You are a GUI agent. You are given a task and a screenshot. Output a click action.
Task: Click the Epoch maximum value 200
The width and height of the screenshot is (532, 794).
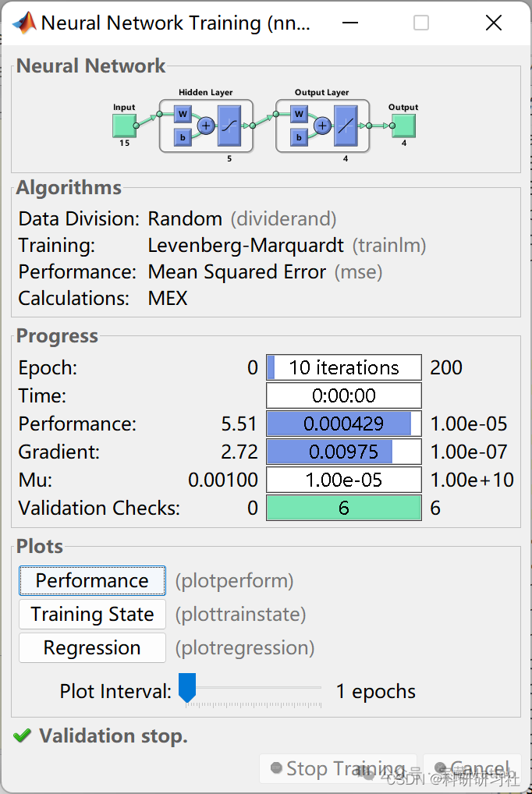(x=446, y=367)
